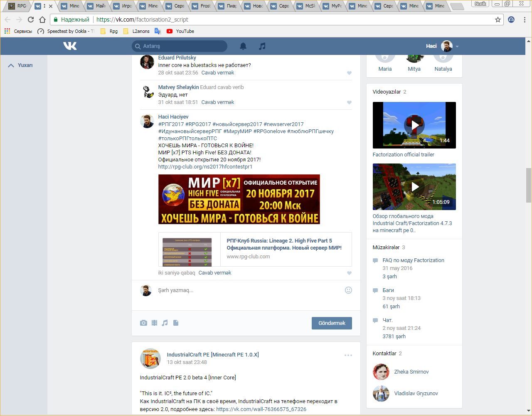The width and height of the screenshot is (532, 416).
Task: Open hashtag #РПГ2017
Action: [x=171, y=124]
